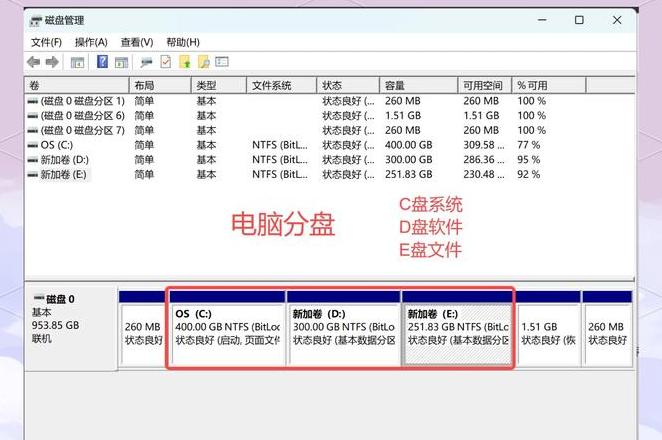
Task: Click the Forward arrow toolbar icon
Action: pyautogui.click(x=52, y=62)
